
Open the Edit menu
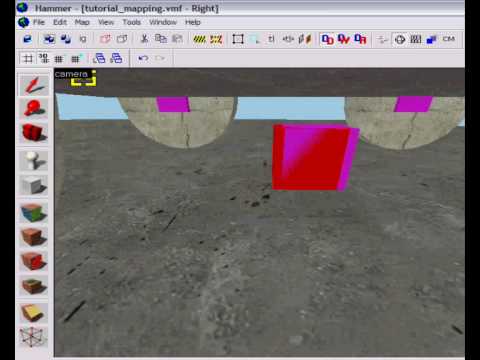coord(60,22)
